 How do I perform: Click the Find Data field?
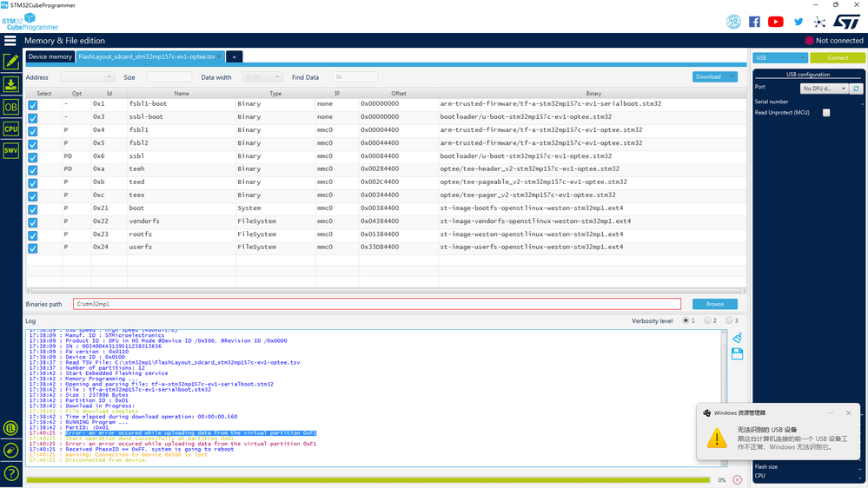pyautogui.click(x=355, y=77)
